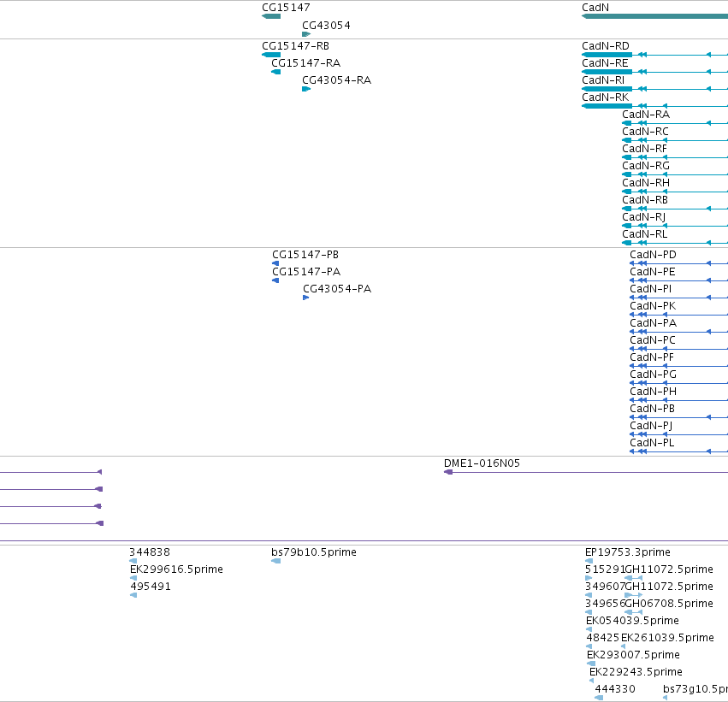
Task: Select the CG15147-RB transcript label
Action: click(x=295, y=46)
